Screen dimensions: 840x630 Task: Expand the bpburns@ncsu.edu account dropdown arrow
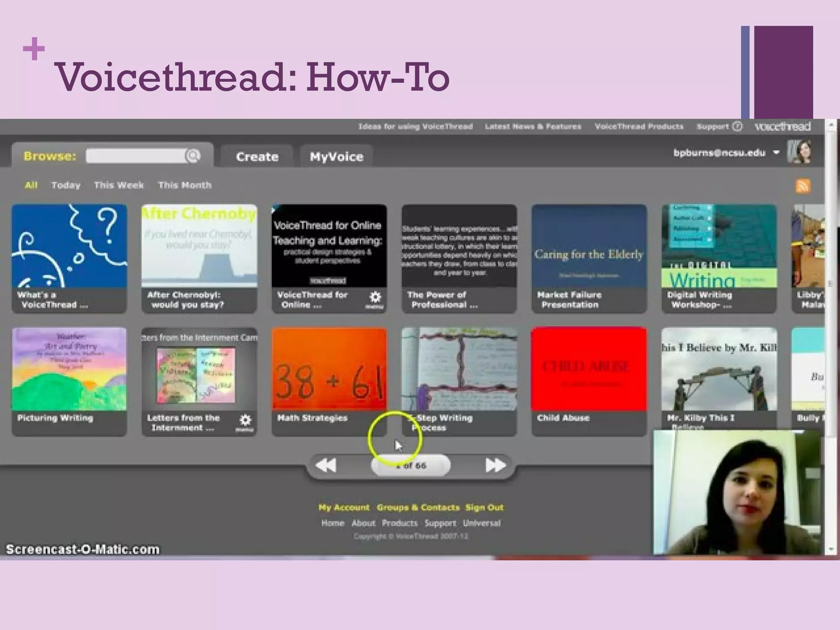[776, 153]
